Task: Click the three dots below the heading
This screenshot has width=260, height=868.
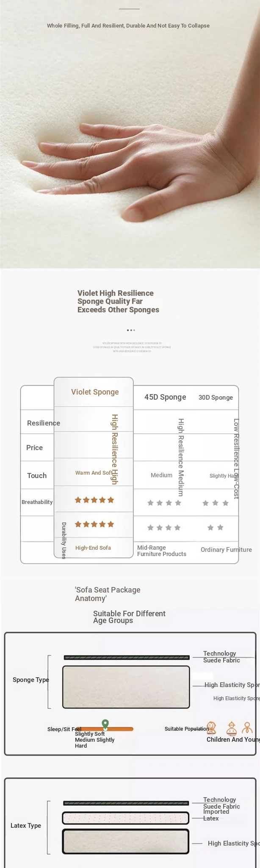Action: click(x=131, y=330)
